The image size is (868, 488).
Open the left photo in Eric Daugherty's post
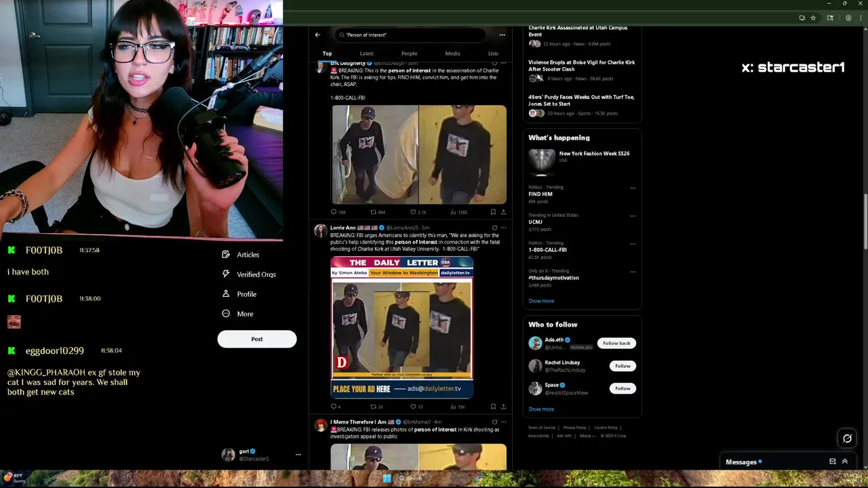click(x=374, y=155)
